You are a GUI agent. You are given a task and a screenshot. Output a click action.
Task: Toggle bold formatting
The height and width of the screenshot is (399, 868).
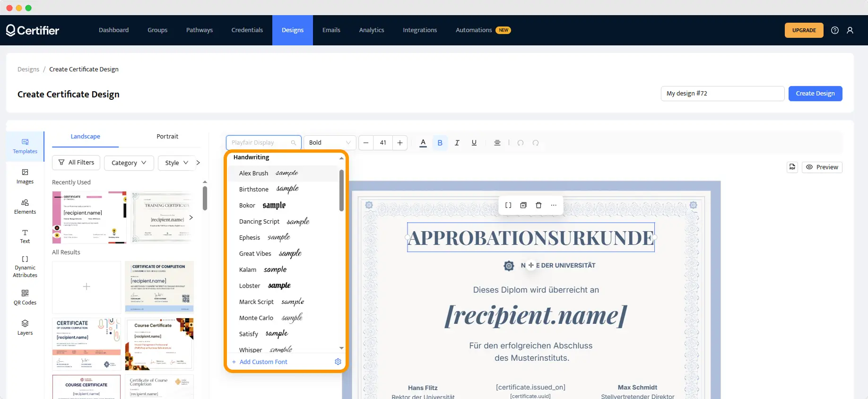tap(440, 143)
